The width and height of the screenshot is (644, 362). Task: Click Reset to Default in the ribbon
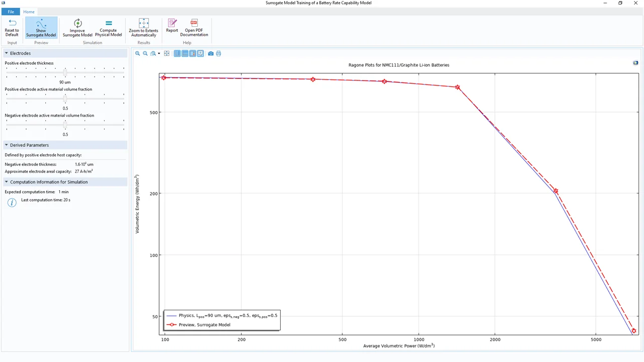point(12,28)
